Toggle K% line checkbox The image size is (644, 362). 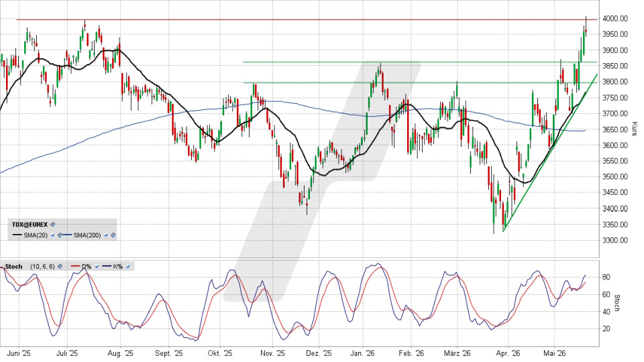[127, 266]
